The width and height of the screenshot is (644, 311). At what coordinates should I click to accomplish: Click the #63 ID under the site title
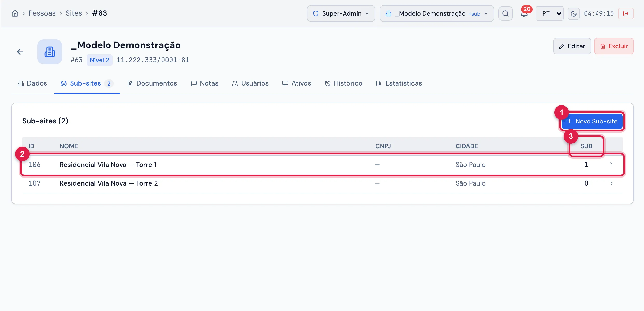(76, 60)
